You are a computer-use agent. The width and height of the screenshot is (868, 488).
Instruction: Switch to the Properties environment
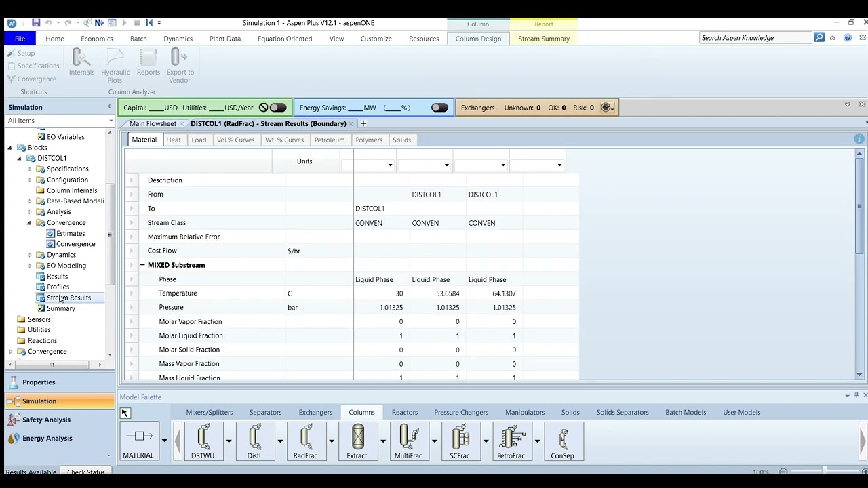tap(60, 382)
